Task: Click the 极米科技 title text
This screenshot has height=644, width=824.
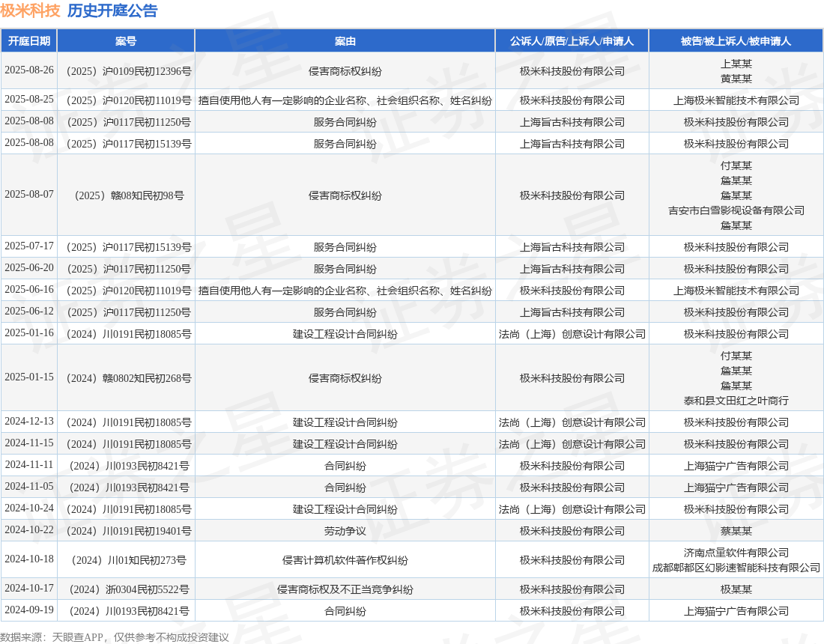Action: [31, 10]
